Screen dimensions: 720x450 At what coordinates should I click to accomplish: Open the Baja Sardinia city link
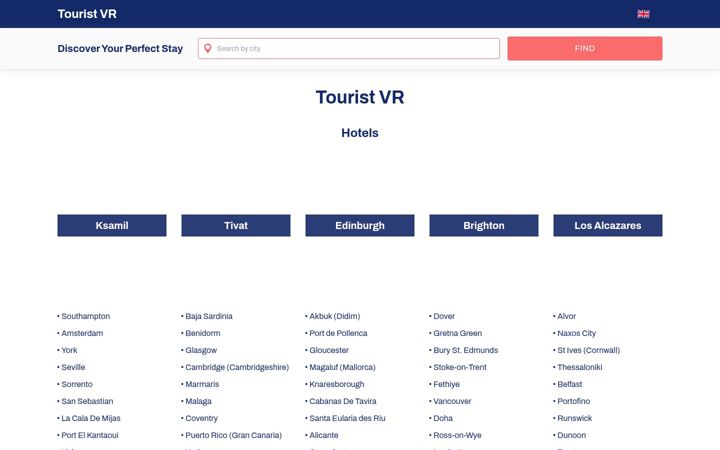pyautogui.click(x=209, y=316)
